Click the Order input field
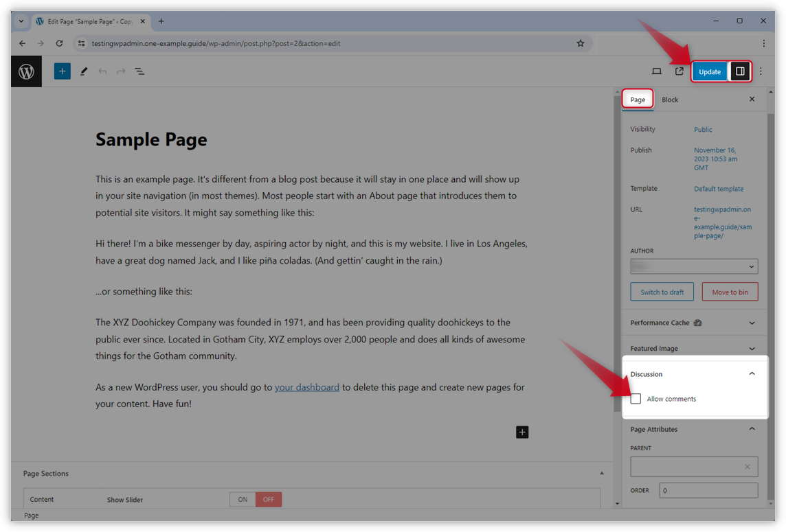The height and width of the screenshot is (532, 786). [x=708, y=490]
